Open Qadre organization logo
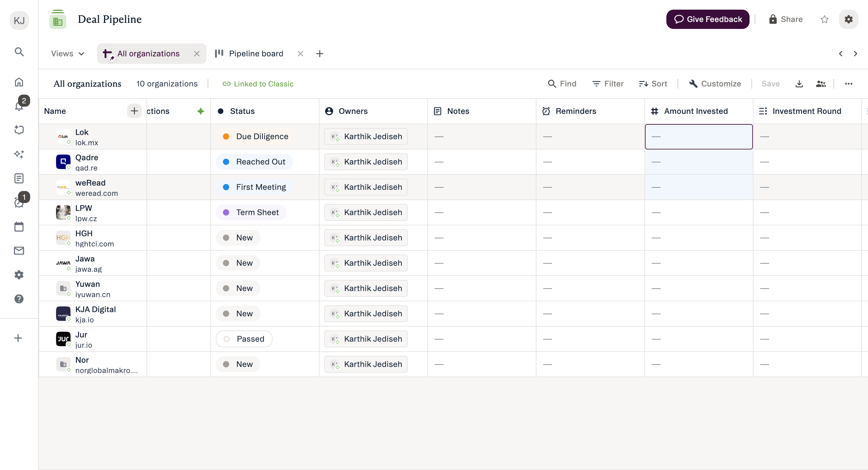This screenshot has width=868, height=470. [63, 162]
